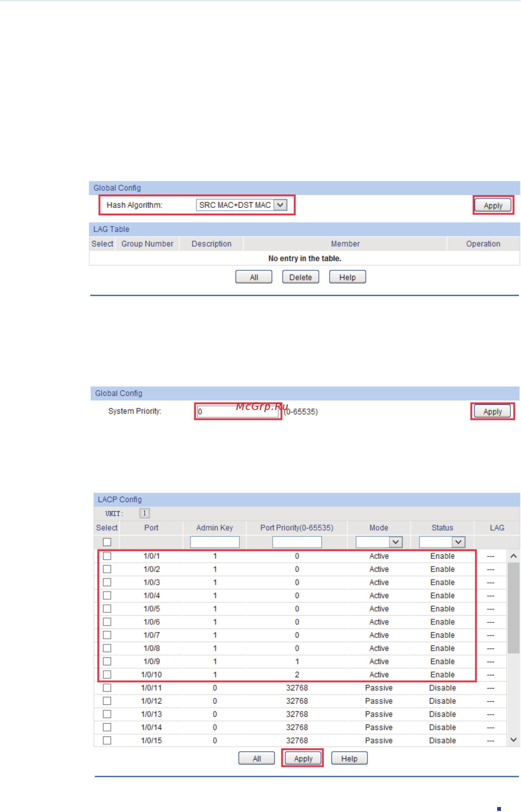Click Active mode cell for port 1/0/5
This screenshot has height=812, width=521.
pyautogui.click(x=378, y=609)
